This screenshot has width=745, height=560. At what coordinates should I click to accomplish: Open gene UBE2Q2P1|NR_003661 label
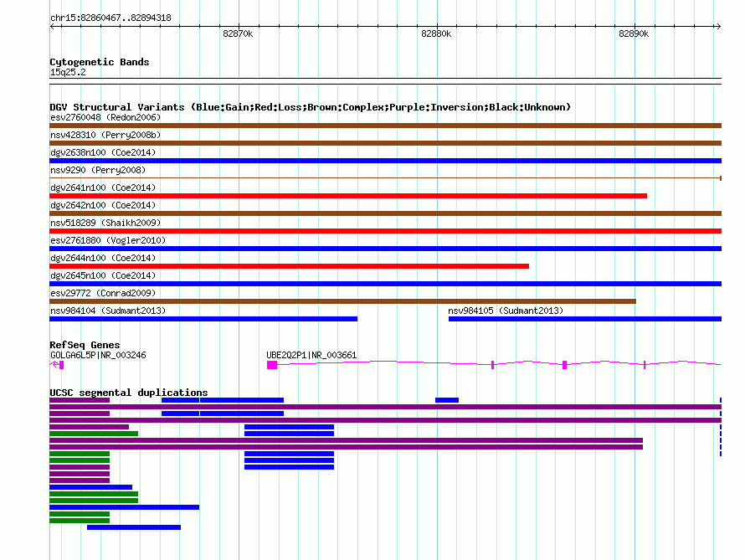(311, 355)
